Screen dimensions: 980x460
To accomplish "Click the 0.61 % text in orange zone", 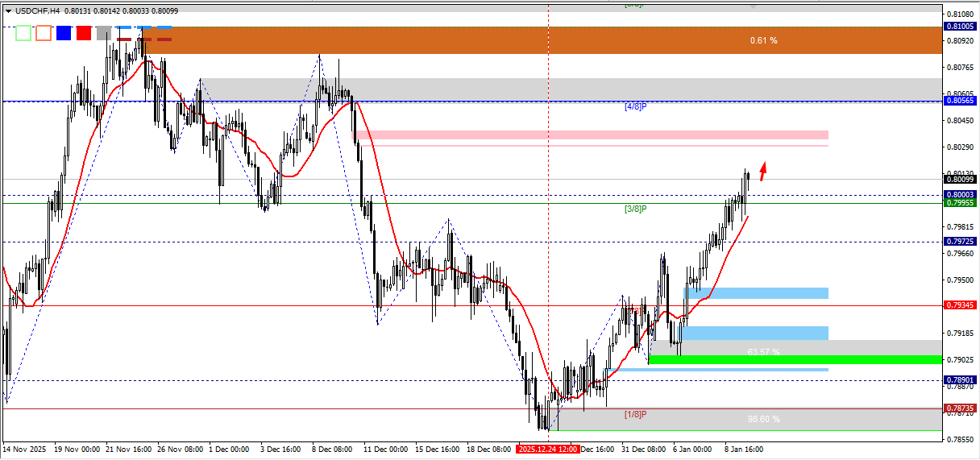I will (763, 40).
